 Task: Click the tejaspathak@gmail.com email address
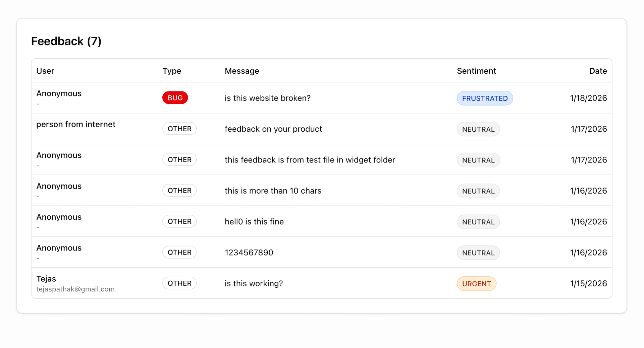point(75,289)
